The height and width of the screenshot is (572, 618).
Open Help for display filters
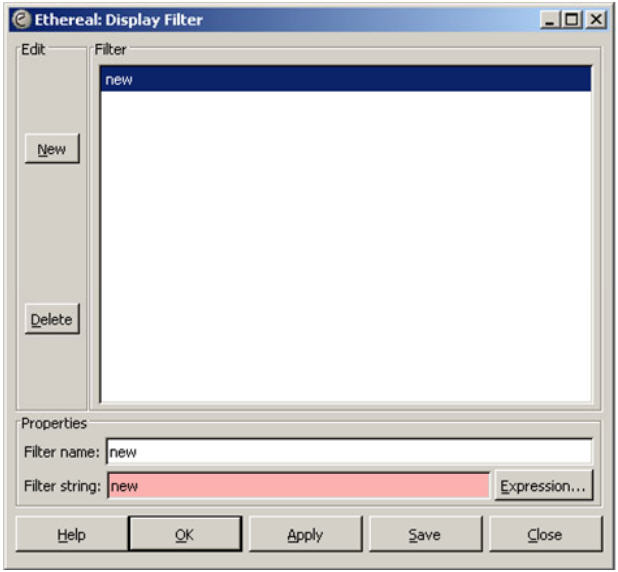(71, 535)
